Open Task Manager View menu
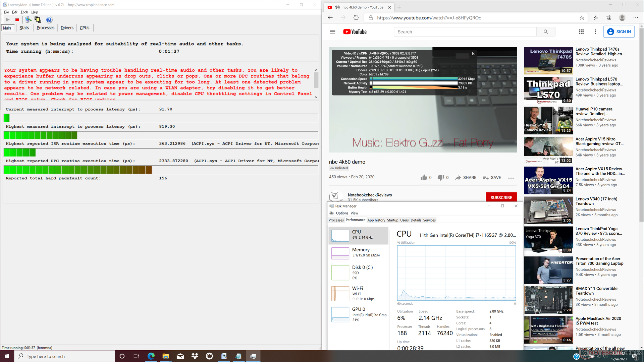644x362 pixels. (354, 213)
